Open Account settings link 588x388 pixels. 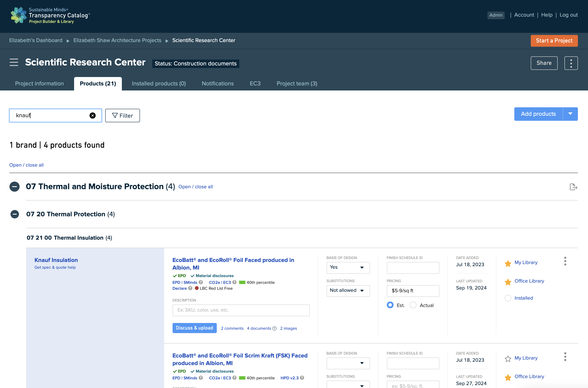pos(524,15)
